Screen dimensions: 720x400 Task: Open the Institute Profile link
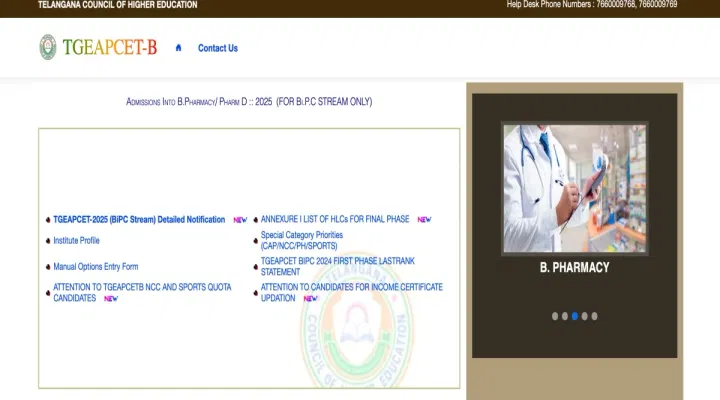[76, 241]
